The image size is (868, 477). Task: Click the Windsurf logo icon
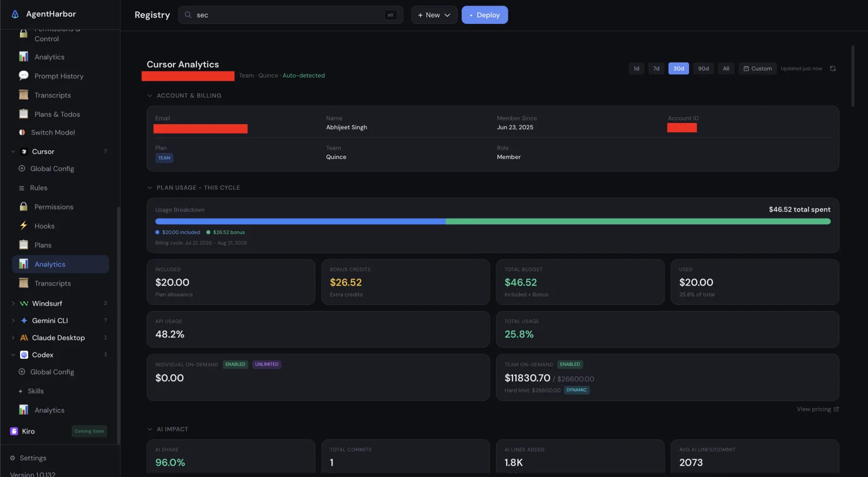[x=24, y=303]
